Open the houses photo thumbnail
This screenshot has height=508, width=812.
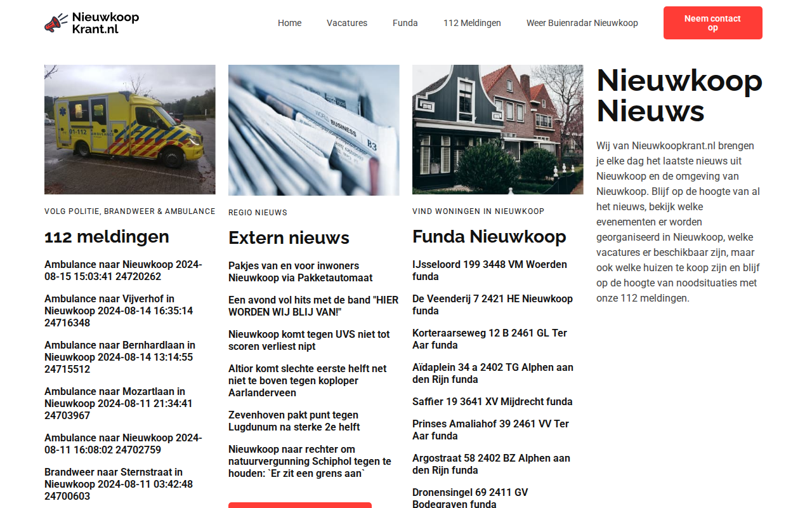click(498, 130)
